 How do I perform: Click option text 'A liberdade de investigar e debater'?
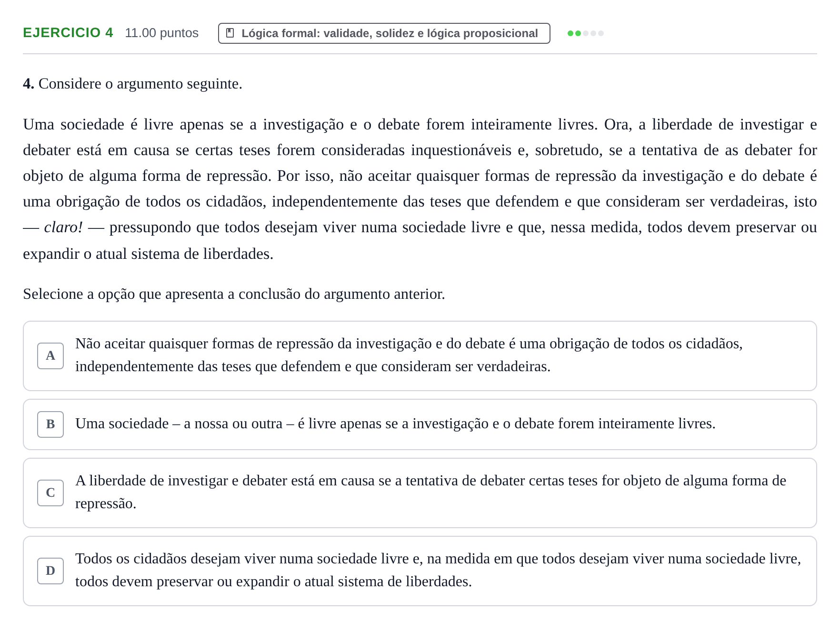tap(430, 492)
